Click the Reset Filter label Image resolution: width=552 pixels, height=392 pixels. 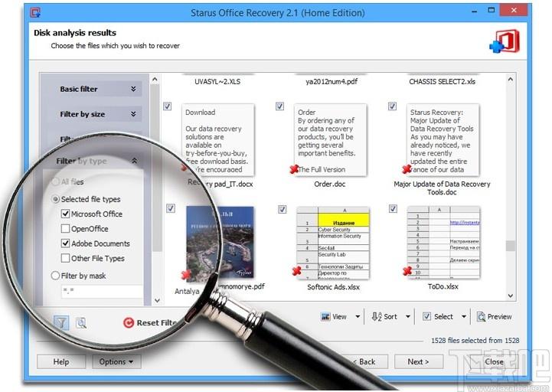coord(157,322)
